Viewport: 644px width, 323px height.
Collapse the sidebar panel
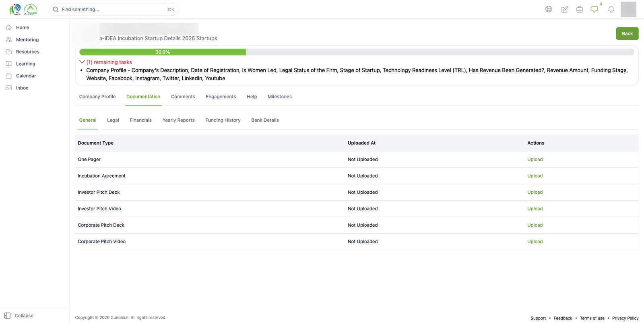(x=19, y=316)
